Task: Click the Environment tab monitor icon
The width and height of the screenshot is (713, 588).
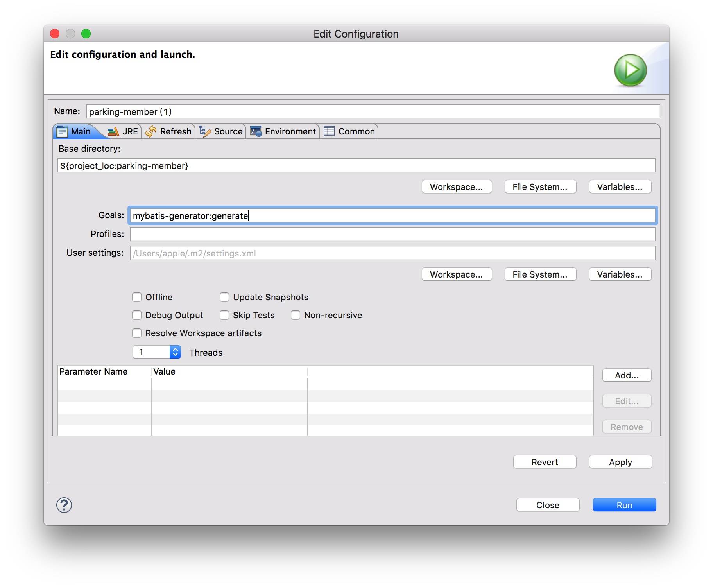Action: click(256, 131)
